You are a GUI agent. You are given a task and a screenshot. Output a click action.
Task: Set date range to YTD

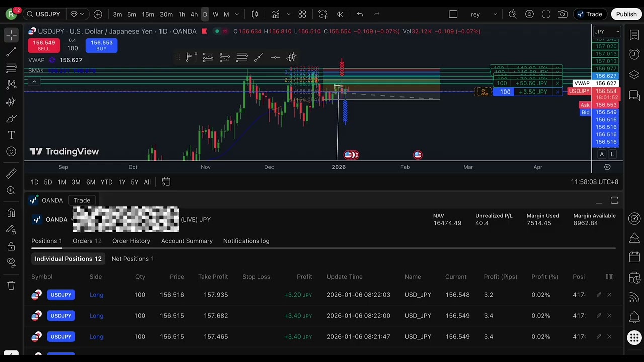coord(106,182)
